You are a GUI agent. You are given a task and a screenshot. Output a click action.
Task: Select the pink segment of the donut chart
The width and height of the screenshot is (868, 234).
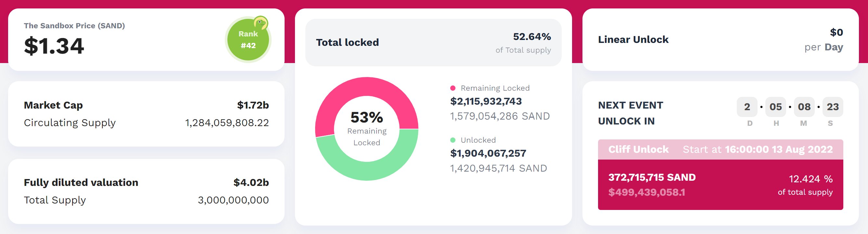366,87
